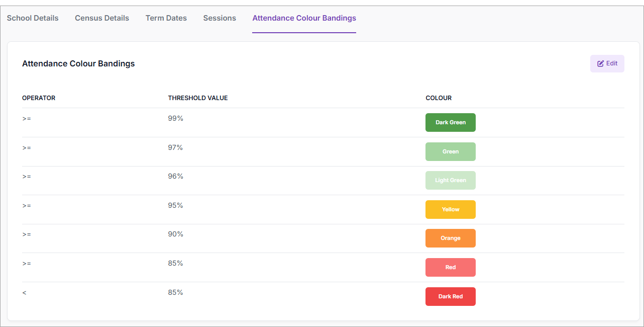This screenshot has height=327, width=644.
Task: Click the THRESHOLD VALUE column header
Action: coord(198,98)
